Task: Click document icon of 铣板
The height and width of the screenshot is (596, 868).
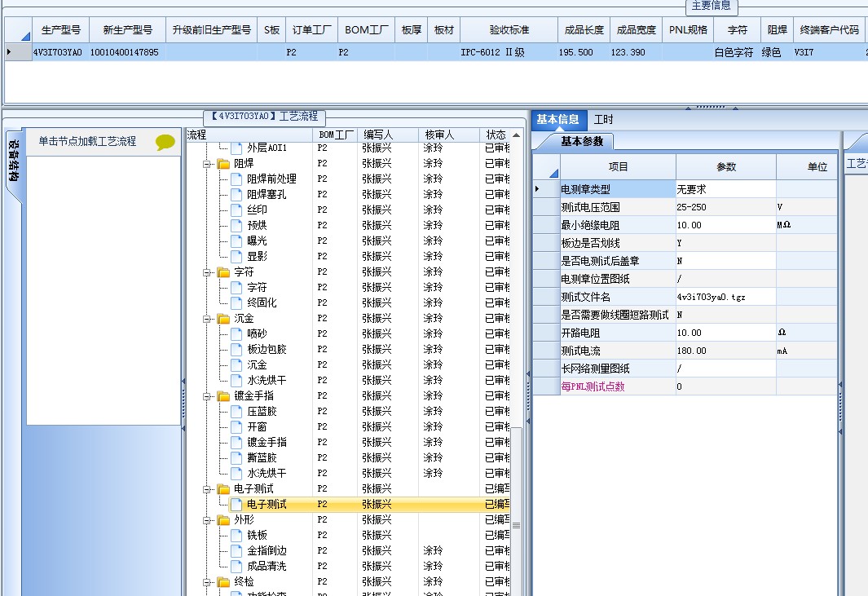Action: click(237, 536)
